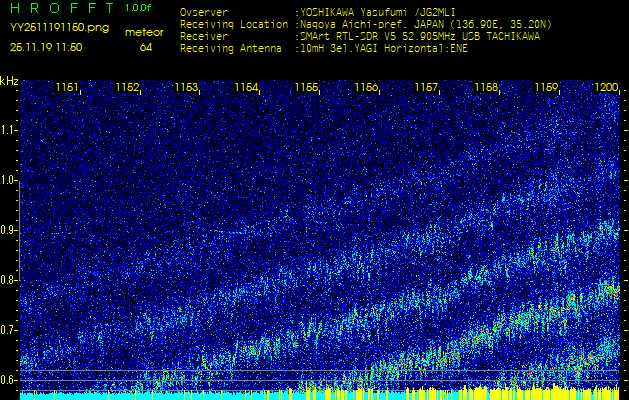629x400 pixels.
Task: Click the 1152 time marker
Action: coord(127,87)
